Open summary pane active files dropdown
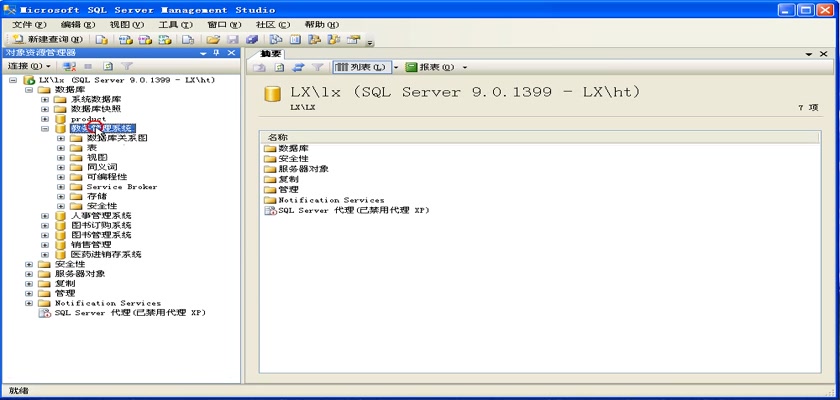 [x=809, y=54]
